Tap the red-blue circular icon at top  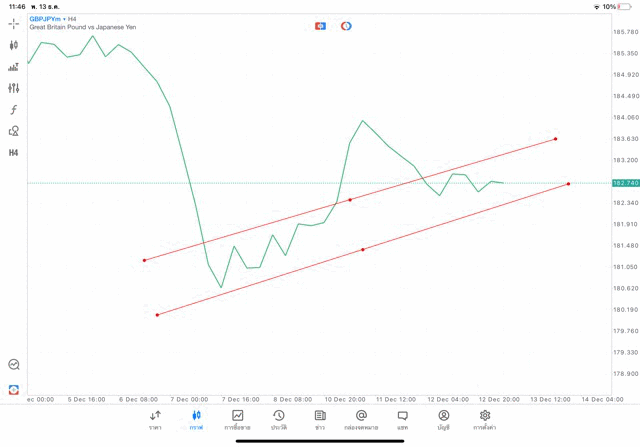point(346,25)
